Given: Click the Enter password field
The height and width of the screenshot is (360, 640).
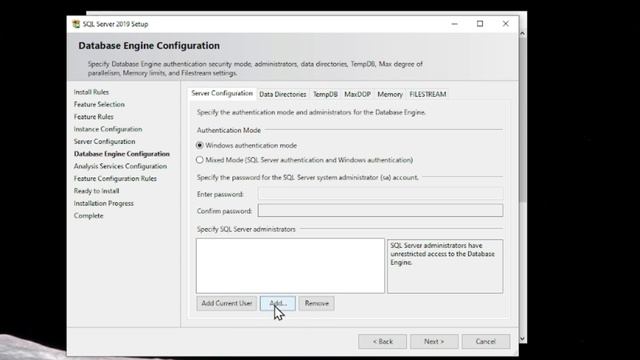Looking at the screenshot, I should click(380, 194).
